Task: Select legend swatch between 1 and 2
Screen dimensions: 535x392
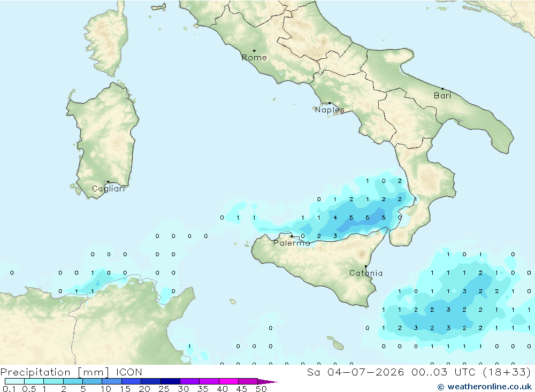Action: 53,381
